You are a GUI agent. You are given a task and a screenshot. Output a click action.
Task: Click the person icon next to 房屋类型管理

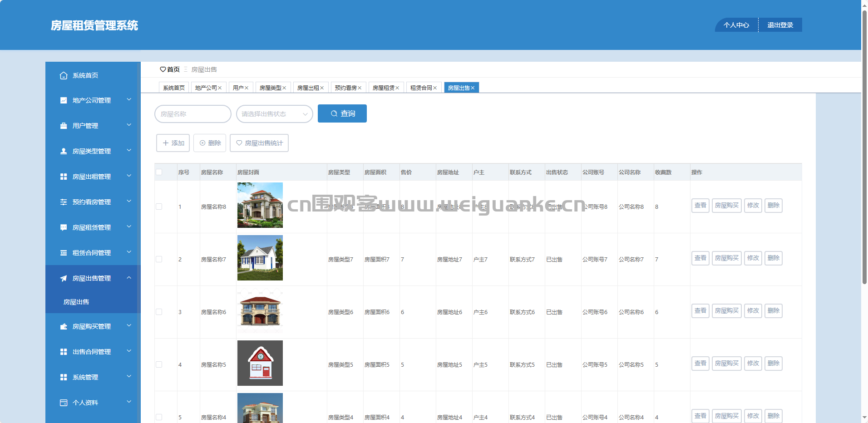(x=64, y=151)
